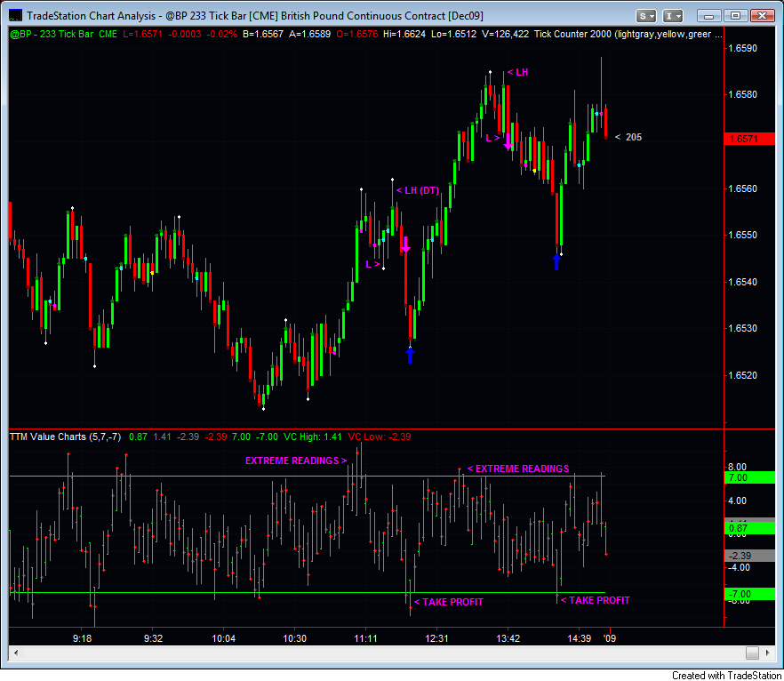Select the 'TTM Value Charts (5,7,-7)' indicator title
This screenshot has width=784, height=681.
tap(66, 437)
